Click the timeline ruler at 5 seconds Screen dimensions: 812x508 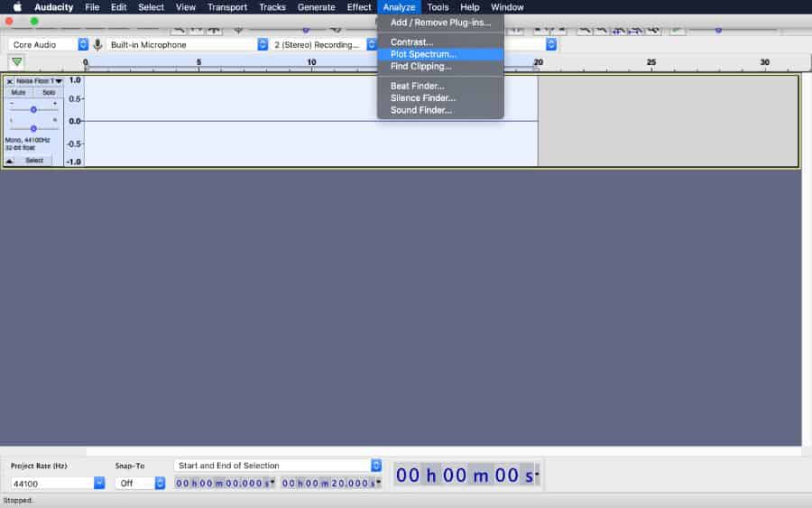coord(198,63)
